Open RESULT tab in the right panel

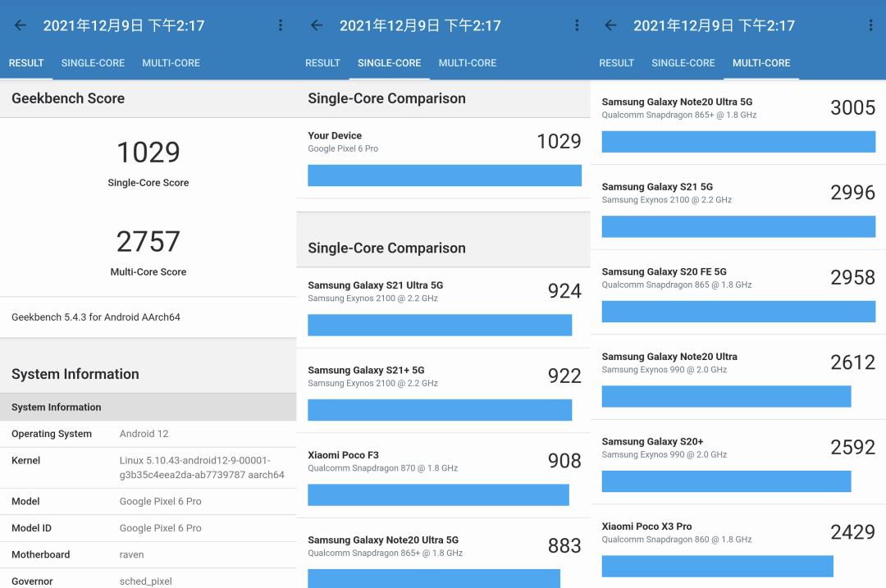pos(616,63)
